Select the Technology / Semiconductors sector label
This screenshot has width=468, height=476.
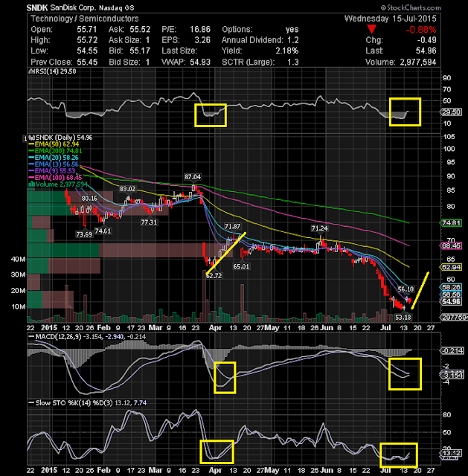coord(84,19)
